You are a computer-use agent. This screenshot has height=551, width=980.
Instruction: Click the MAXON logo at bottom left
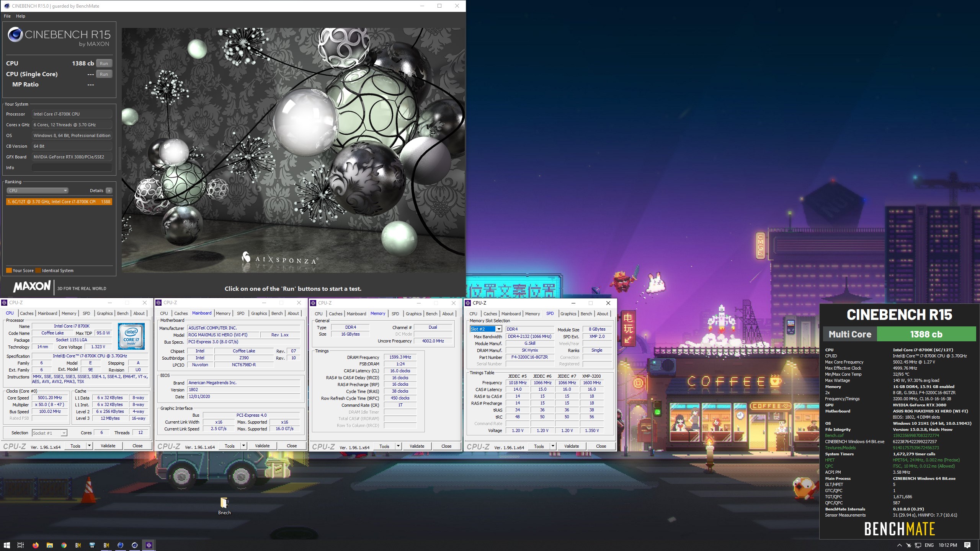[32, 286]
